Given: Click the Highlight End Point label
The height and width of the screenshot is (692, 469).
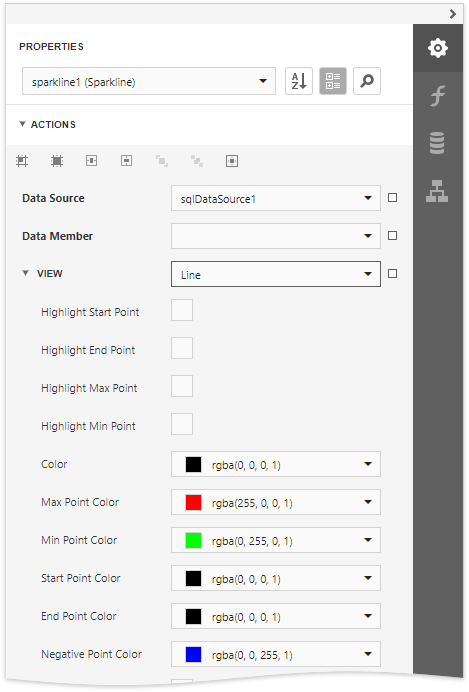Looking at the screenshot, I should click(x=88, y=350).
